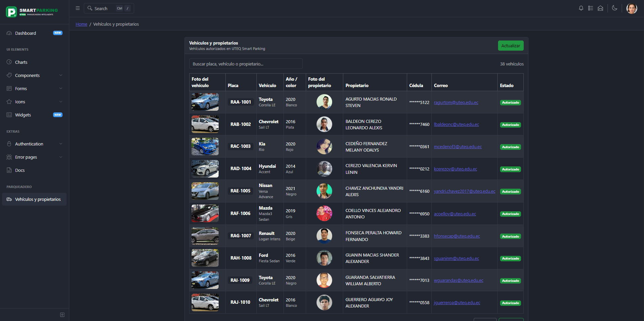The width and height of the screenshot is (644, 321).
Task: Click plate badge RAB-1002
Action: [241, 124]
